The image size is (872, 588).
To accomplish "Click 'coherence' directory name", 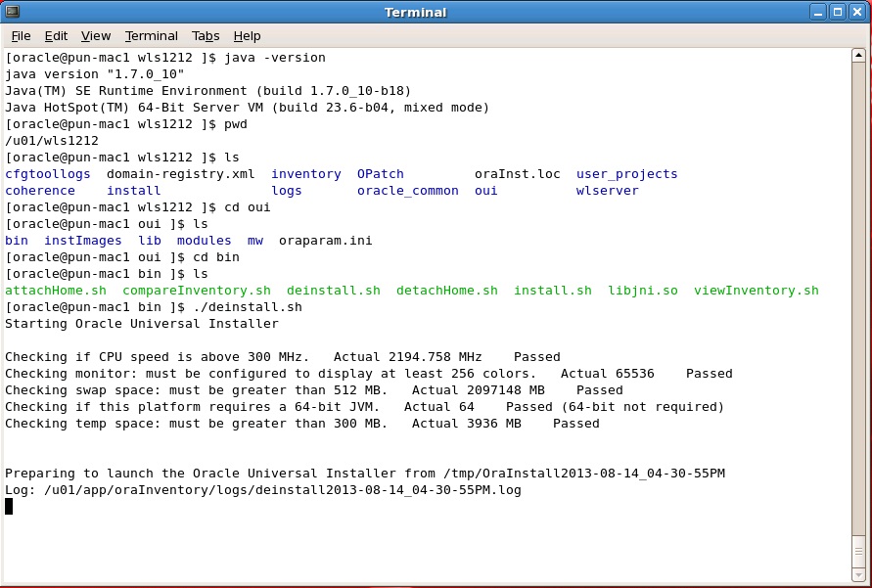I will point(40,191).
